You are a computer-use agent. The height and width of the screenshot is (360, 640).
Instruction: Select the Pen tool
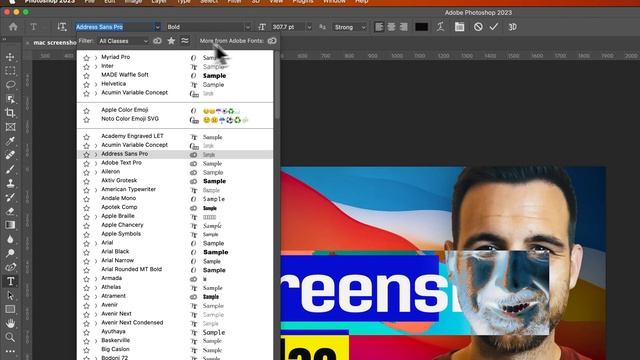point(11,267)
